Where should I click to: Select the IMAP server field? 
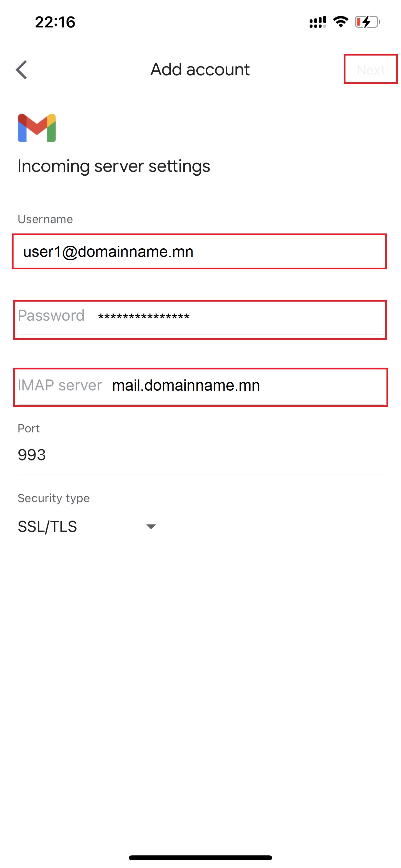[200, 387]
